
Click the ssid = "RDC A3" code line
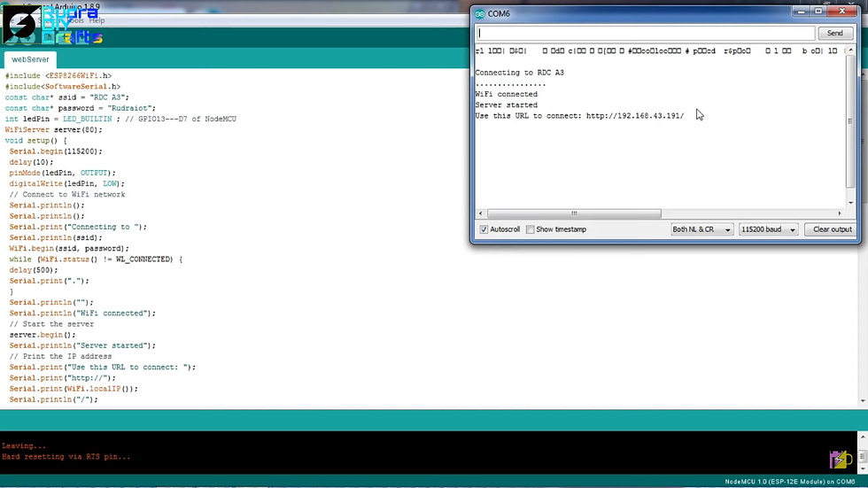click(67, 97)
